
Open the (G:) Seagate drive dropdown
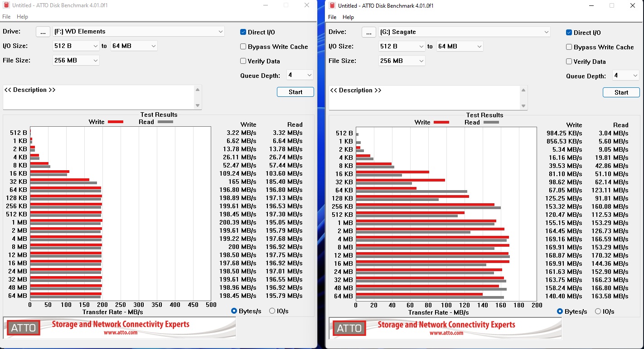465,32
